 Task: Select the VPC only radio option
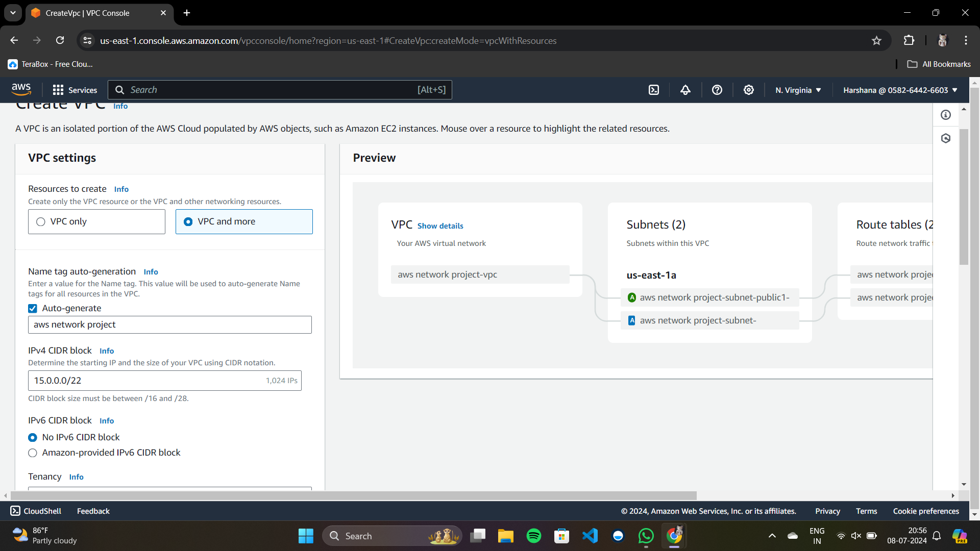click(41, 221)
